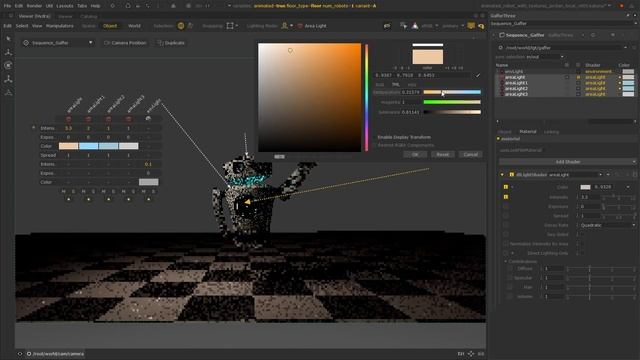Toggle mute checkbox on areaLight1 row
Image resolution: width=640 pixels, height=360 pixels.
point(578,83)
